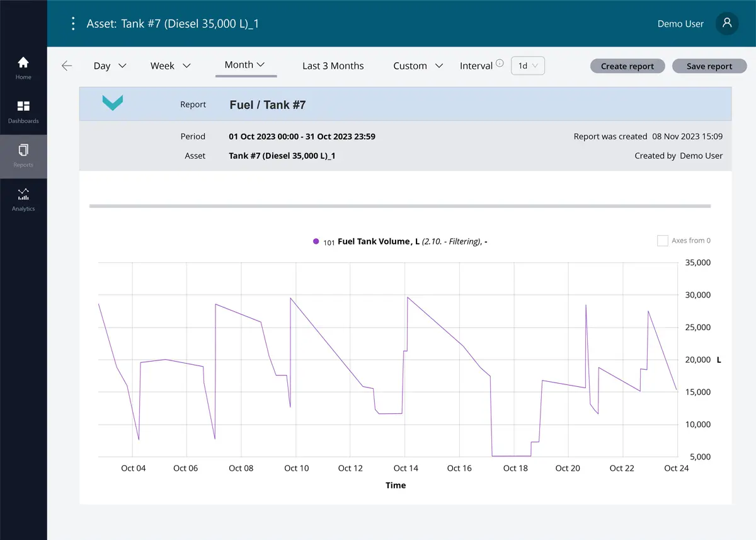Open the 1d interval dropdown

(x=527, y=66)
